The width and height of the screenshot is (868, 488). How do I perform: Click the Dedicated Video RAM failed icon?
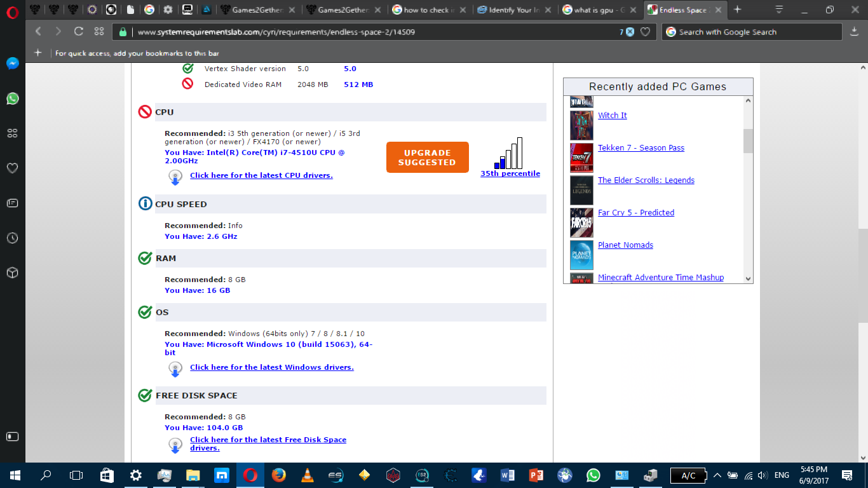(x=187, y=84)
